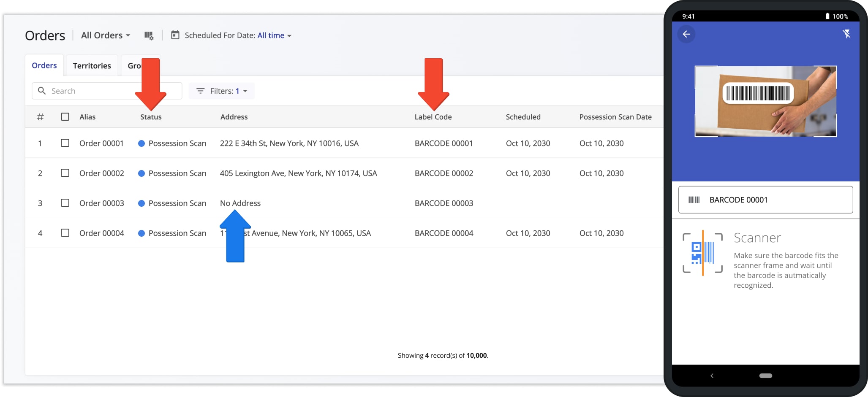Click the calendar icon before Scheduled For Date

pos(175,35)
